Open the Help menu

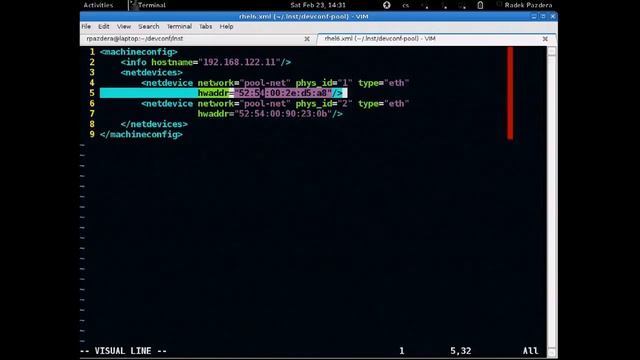[226, 27]
